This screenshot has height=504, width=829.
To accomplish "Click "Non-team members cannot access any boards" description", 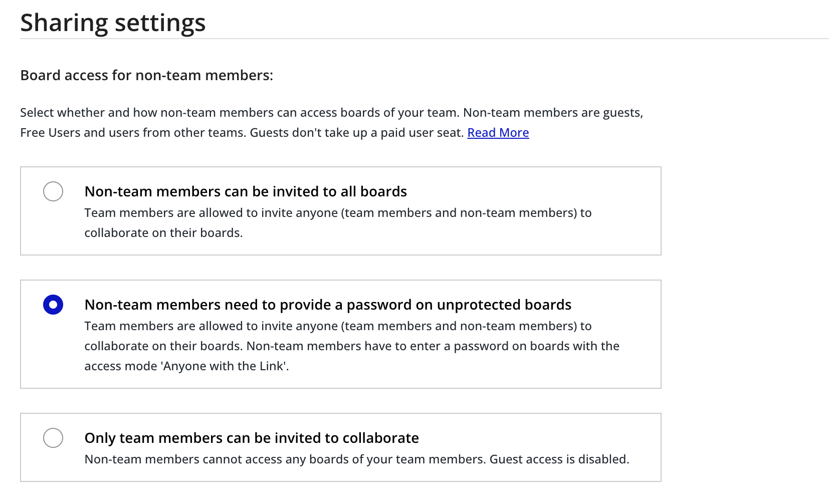I will pos(286,459).
